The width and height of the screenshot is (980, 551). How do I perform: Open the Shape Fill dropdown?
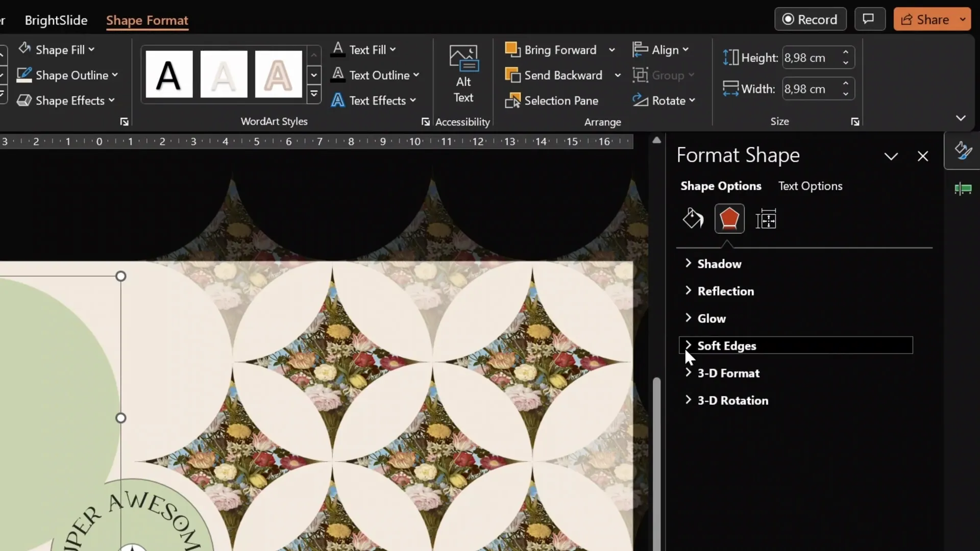tap(56, 49)
